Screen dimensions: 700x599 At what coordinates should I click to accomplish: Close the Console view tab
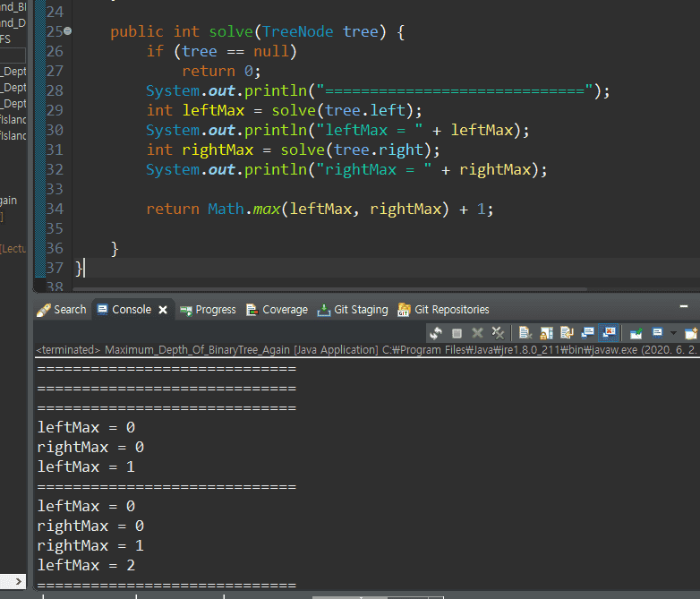[163, 310]
